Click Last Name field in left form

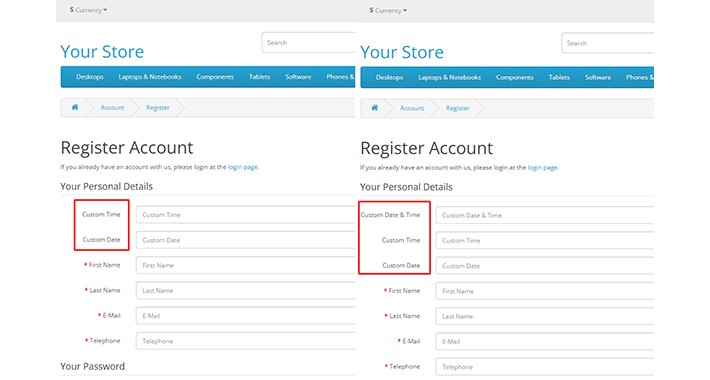[245, 291]
